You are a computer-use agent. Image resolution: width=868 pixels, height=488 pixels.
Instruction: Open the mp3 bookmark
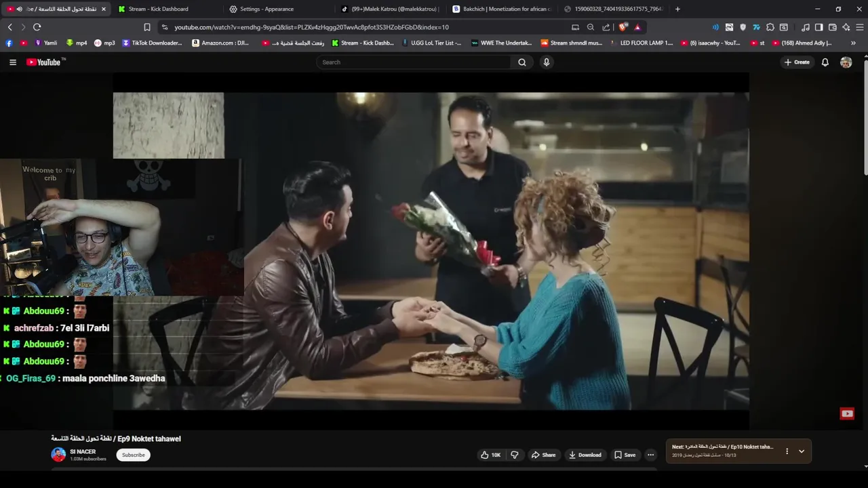click(x=104, y=43)
